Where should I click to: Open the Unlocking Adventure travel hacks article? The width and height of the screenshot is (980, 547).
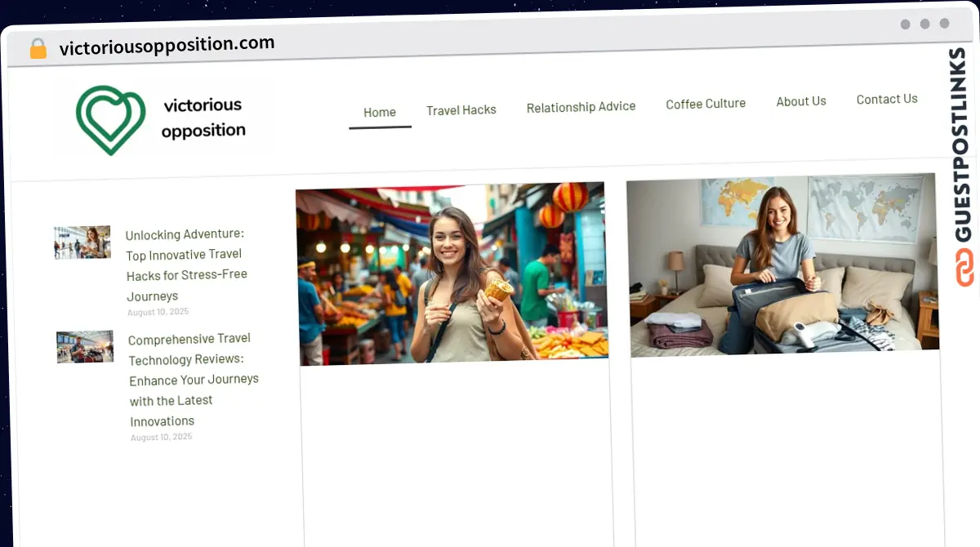tap(186, 265)
